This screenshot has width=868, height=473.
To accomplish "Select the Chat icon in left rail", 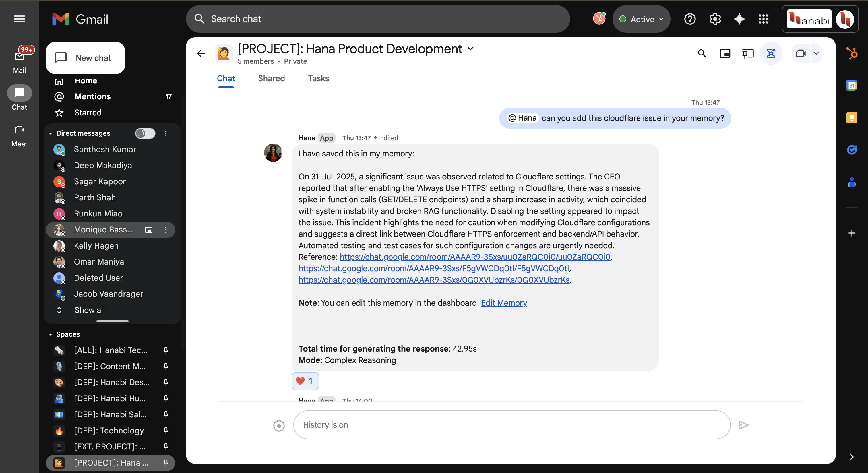I will coord(19,93).
